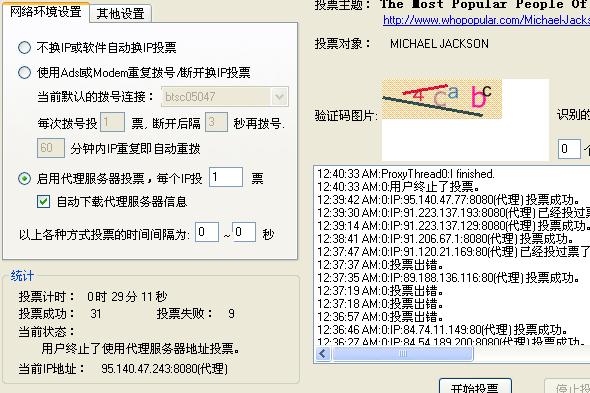
Task: Select the 12:37:18 AM 投票出错 log line
Action: pos(380,304)
